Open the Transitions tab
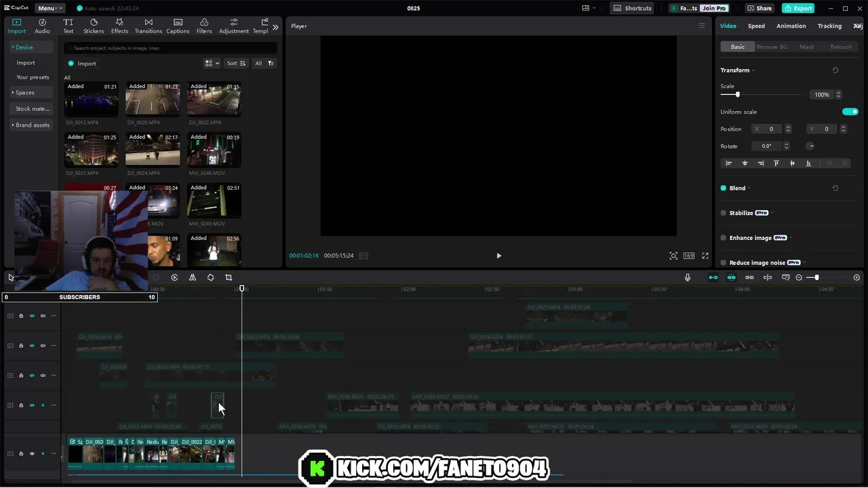This screenshot has width=868, height=488. coord(149,26)
